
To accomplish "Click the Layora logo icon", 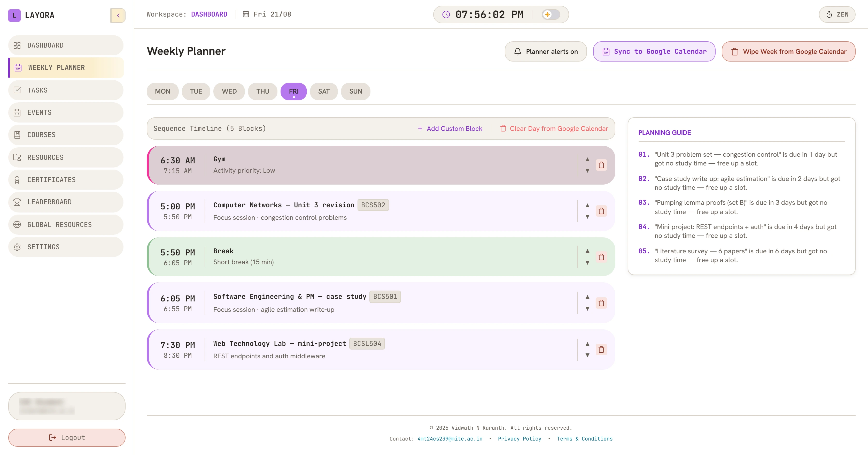I will tap(14, 15).
